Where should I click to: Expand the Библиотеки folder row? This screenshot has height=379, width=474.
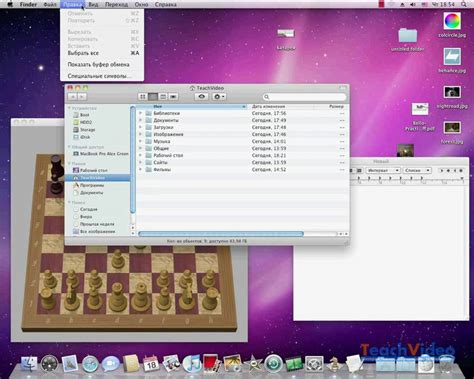click(x=140, y=113)
